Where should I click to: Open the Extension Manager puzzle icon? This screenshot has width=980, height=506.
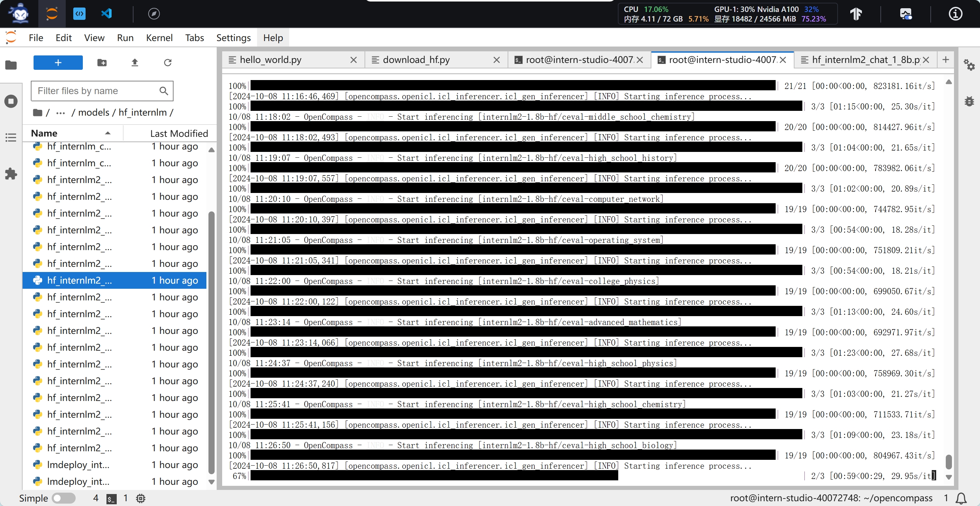(x=11, y=174)
